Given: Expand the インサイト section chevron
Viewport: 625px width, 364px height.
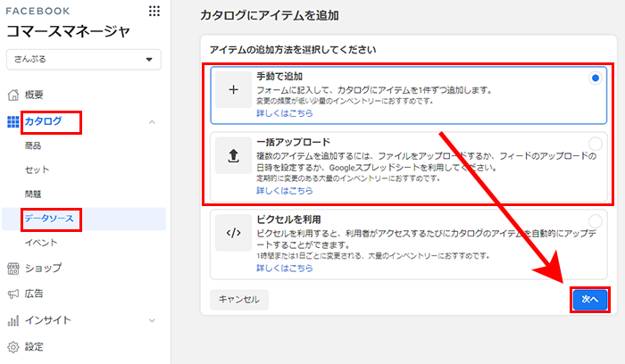Looking at the screenshot, I should coord(152,320).
